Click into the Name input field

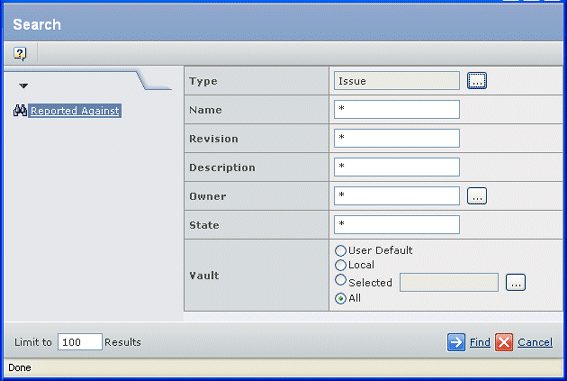click(x=397, y=109)
